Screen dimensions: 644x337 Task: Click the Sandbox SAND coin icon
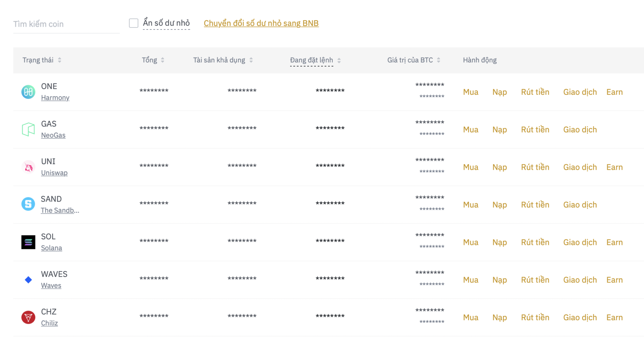(28, 204)
